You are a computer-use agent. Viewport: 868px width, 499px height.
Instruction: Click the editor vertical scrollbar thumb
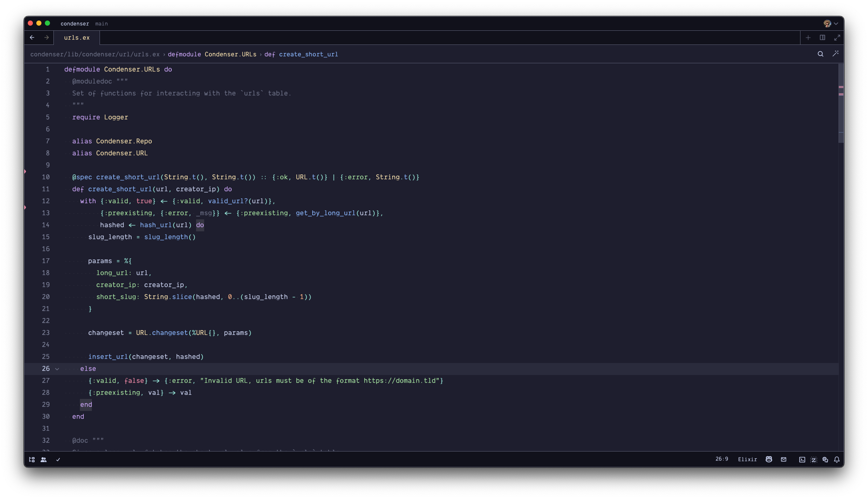click(x=841, y=103)
